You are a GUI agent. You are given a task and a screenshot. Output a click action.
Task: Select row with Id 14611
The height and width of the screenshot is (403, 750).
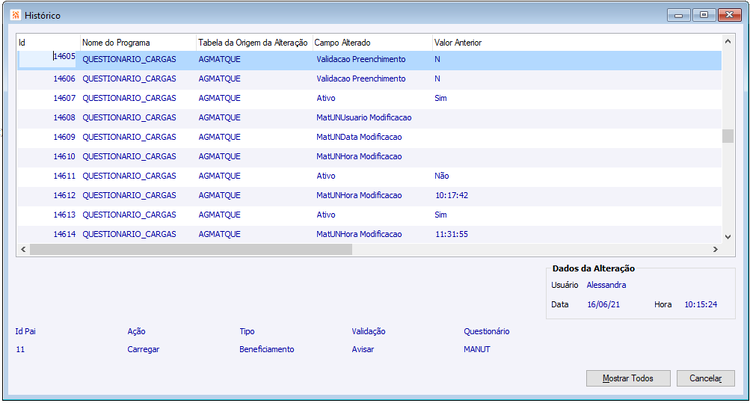pos(369,176)
